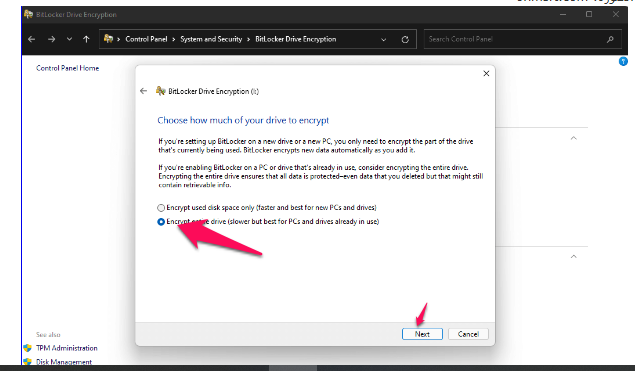Click the Disk Management shield icon
The image size is (635, 371).
click(28, 361)
